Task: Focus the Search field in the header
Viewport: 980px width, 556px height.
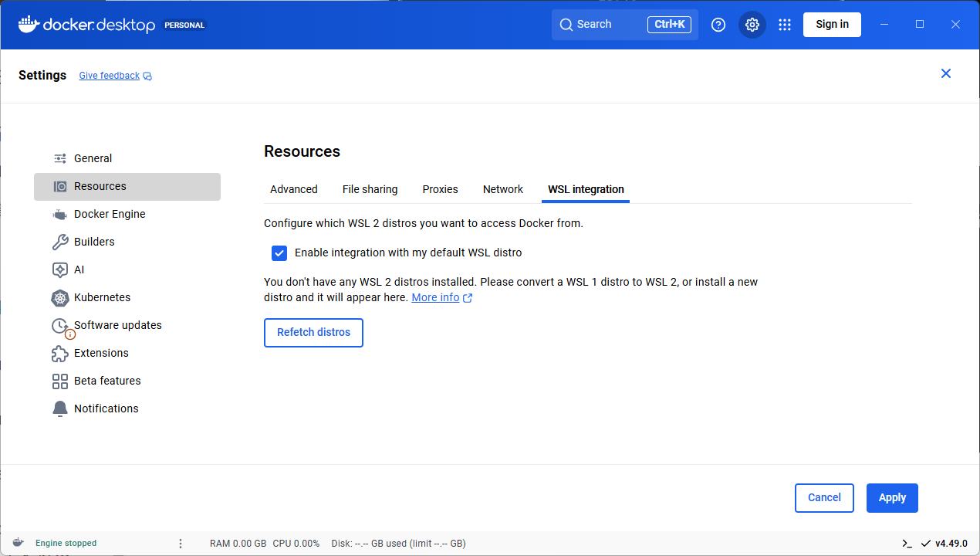Action: pos(625,25)
